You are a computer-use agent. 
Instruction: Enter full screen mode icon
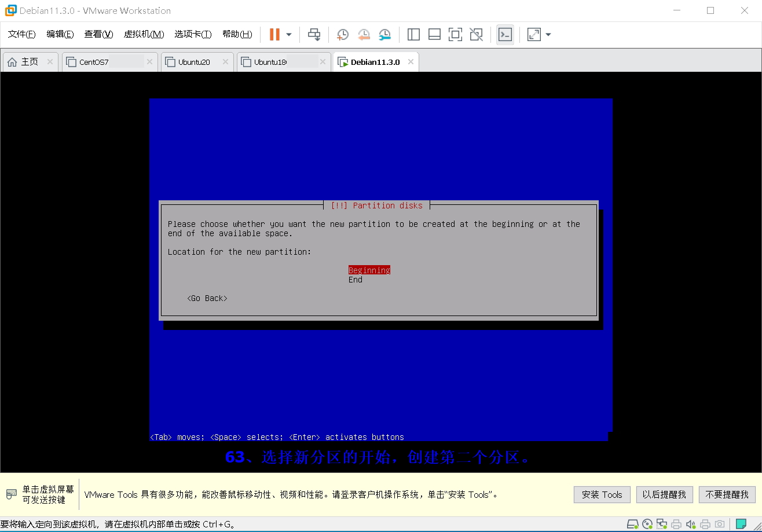coord(455,35)
